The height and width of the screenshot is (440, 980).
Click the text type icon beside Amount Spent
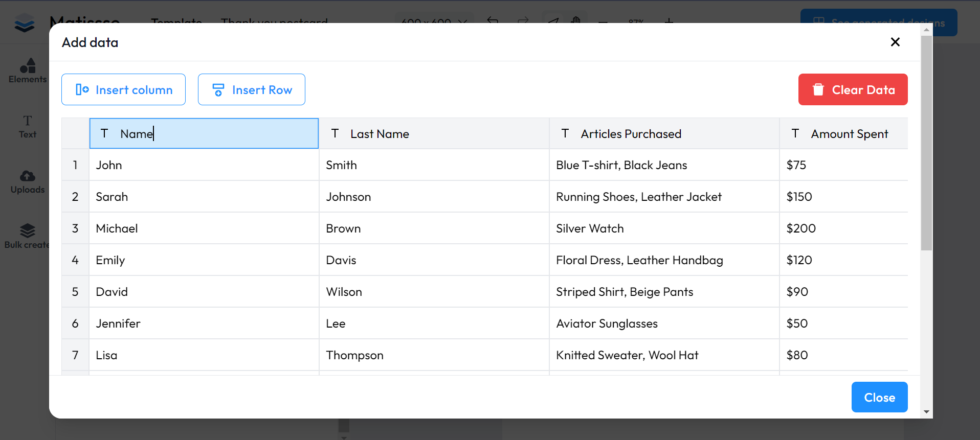click(795, 133)
